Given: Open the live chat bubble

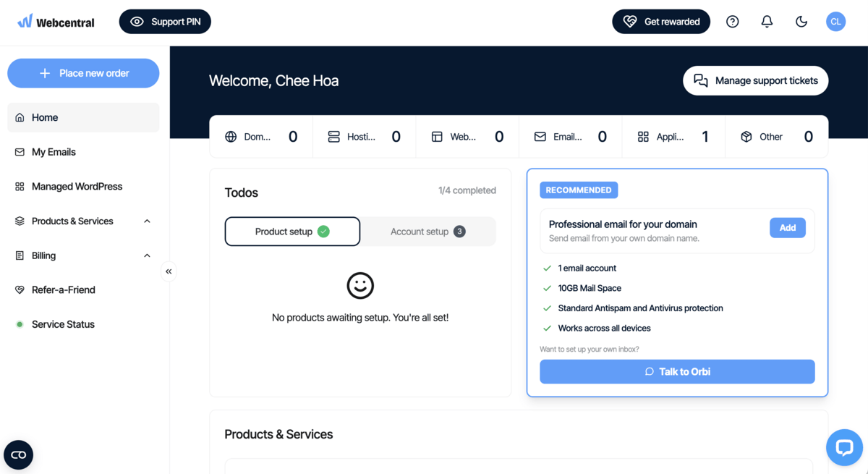Looking at the screenshot, I should click(844, 447).
